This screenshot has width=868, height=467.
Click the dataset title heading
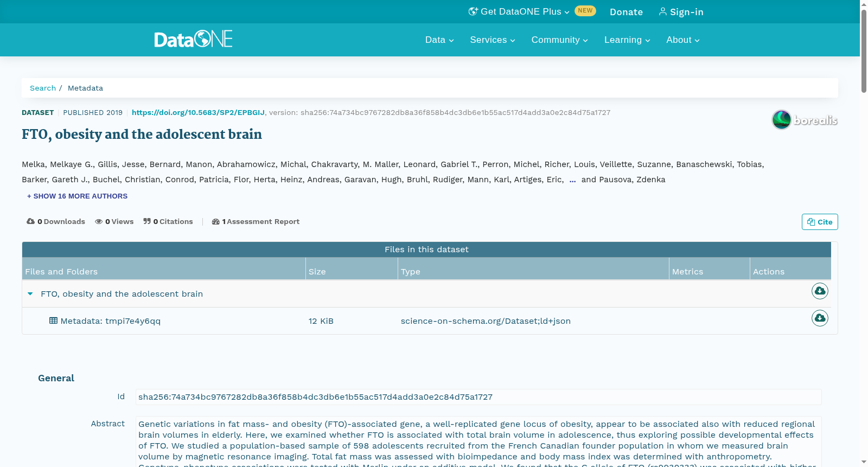tap(142, 135)
